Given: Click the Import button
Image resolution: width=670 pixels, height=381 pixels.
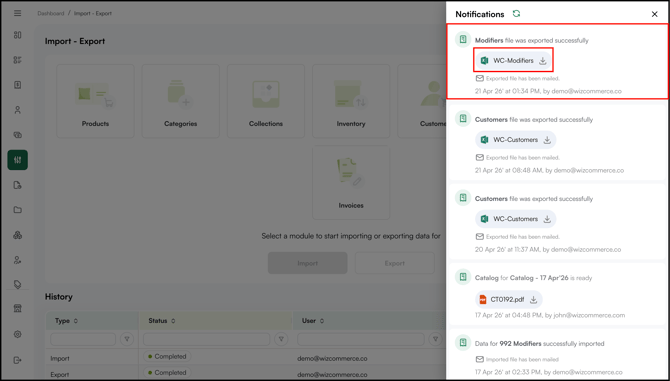Looking at the screenshot, I should (308, 263).
